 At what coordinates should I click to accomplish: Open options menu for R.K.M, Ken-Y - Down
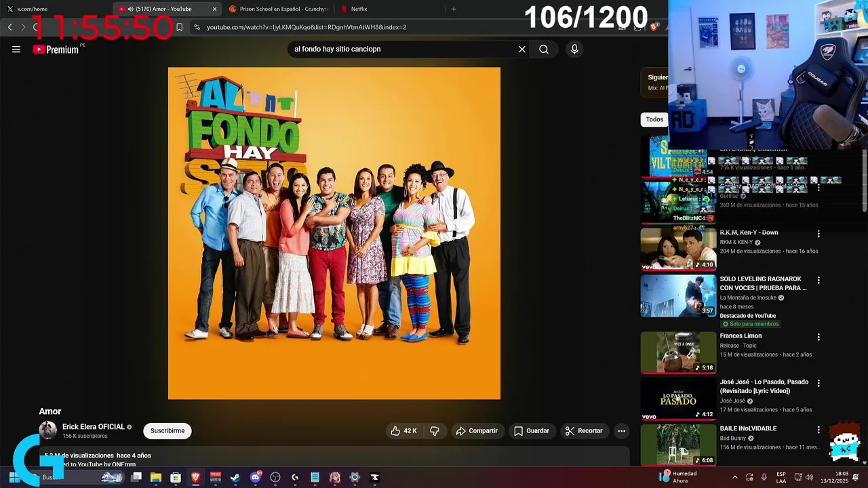(x=818, y=234)
